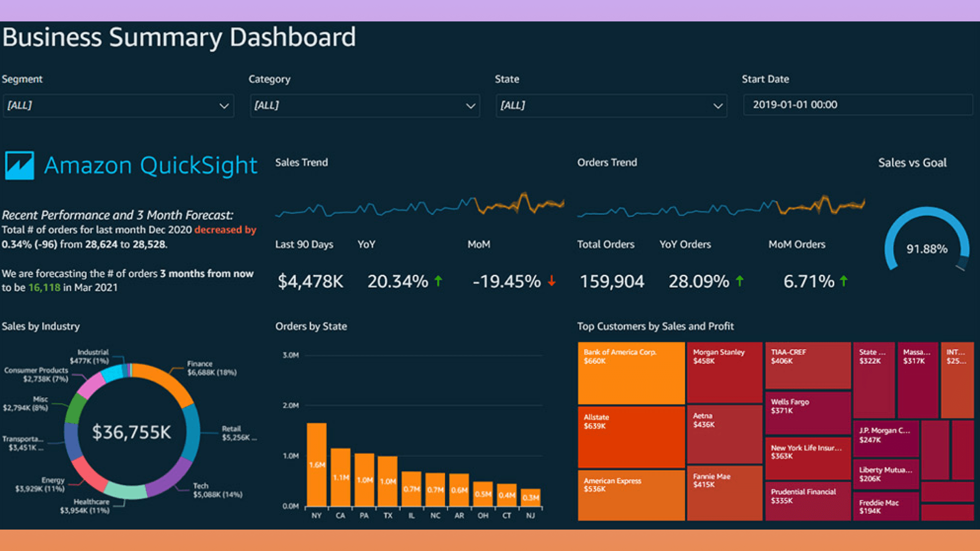Click the CA bar in Orders by State

click(x=340, y=477)
